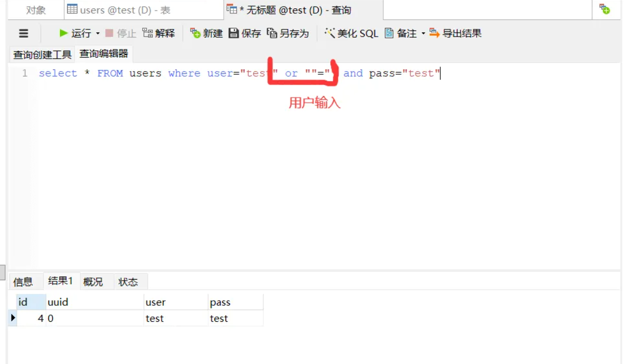Select the 状态 tab at bottom
The image size is (624, 364).
coord(129,281)
